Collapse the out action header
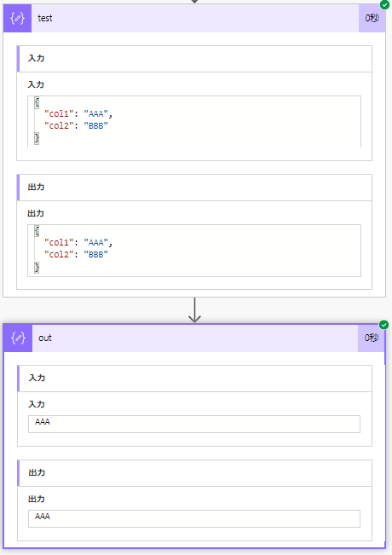Screen dimensions: 392x555 point(195,338)
